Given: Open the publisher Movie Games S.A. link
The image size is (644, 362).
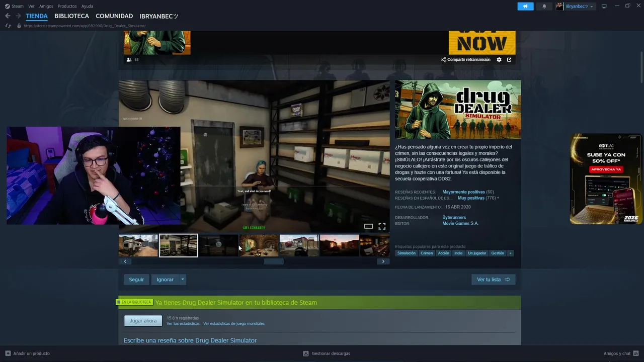Looking at the screenshot, I should point(460,223).
